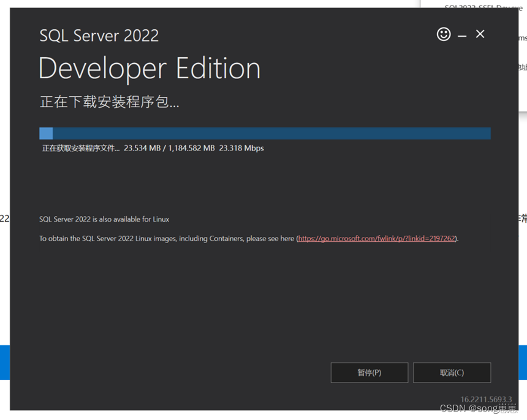The height and width of the screenshot is (420, 527).
Task: Click the 'Developer Edition' heading
Action: point(150,68)
